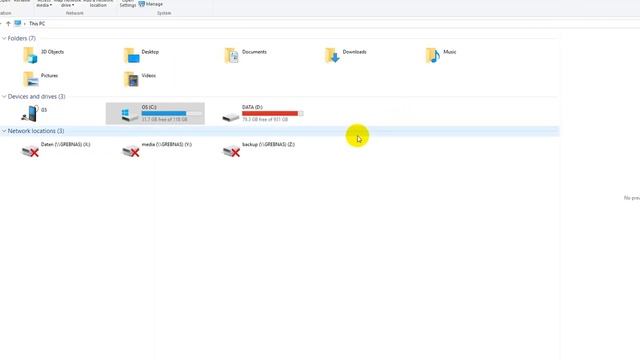Image resolution: width=640 pixels, height=360 pixels.
Task: Click the OS (C:) free space text
Action: coord(164,120)
